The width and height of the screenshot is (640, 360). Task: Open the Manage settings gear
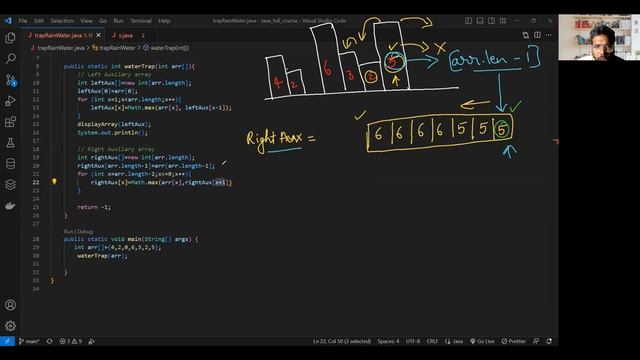(x=10, y=326)
